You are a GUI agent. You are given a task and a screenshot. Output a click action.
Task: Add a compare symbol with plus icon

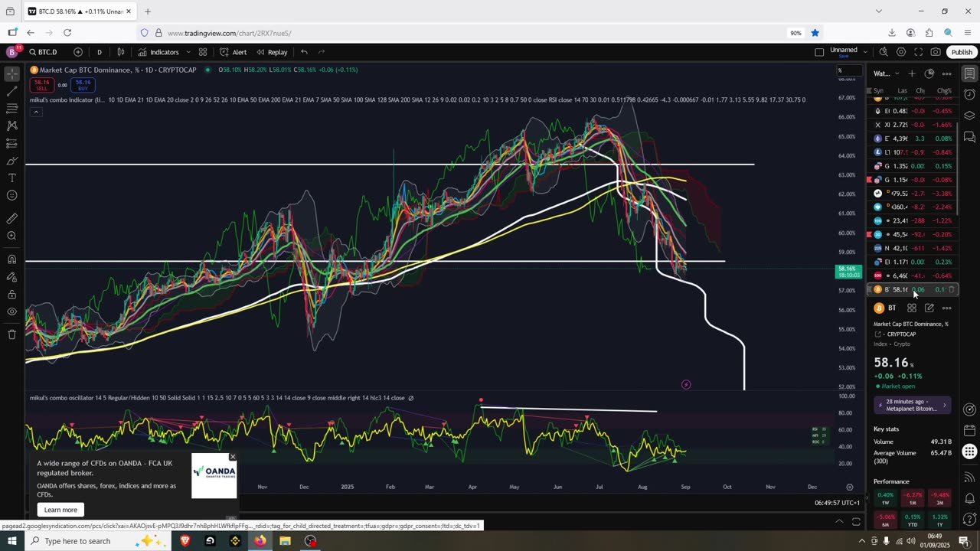point(78,52)
